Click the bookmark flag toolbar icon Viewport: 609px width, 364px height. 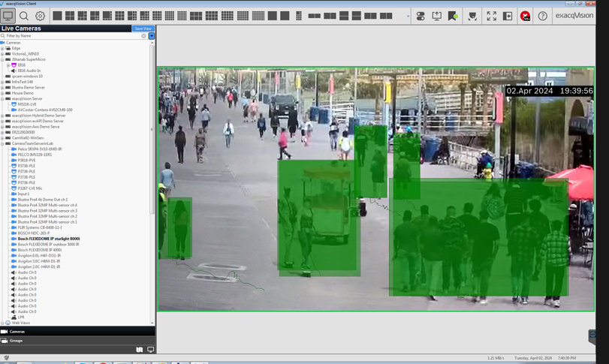pos(453,16)
